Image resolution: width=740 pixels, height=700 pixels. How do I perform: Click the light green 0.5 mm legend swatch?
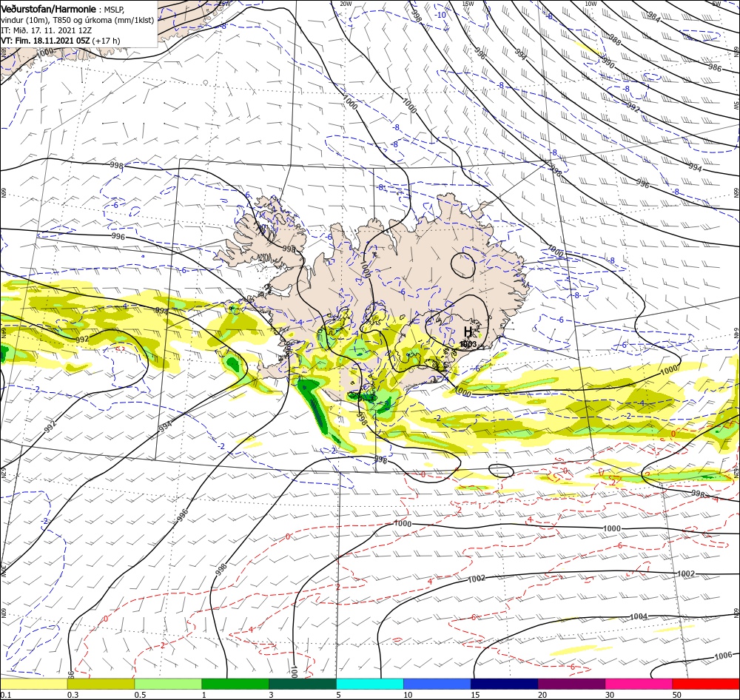pyautogui.click(x=168, y=684)
